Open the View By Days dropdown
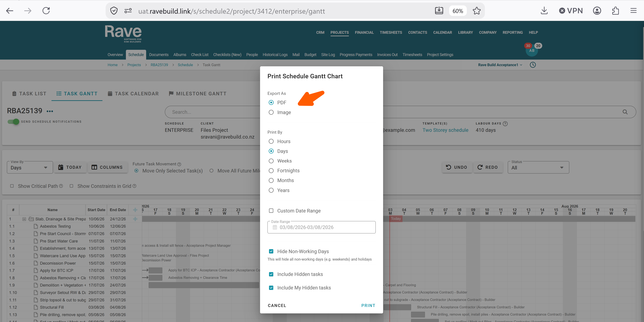This screenshot has height=322, width=644. pos(30,167)
